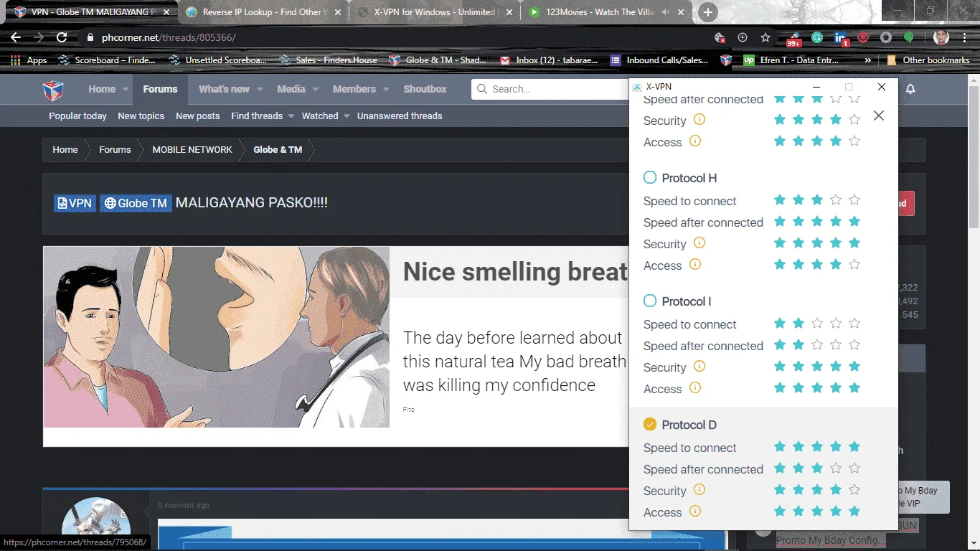
Task: Click Access info icon under Protocol I
Action: [x=694, y=388]
